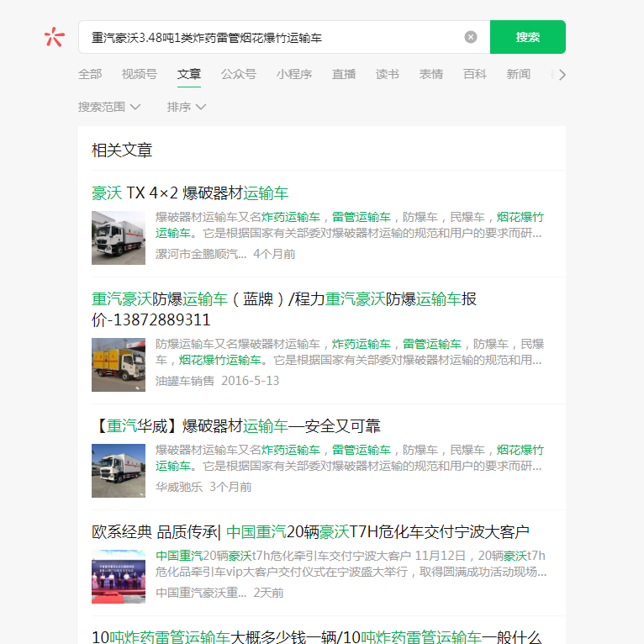
Task: Open thumbnail of 重汽华威 article
Action: click(x=119, y=471)
